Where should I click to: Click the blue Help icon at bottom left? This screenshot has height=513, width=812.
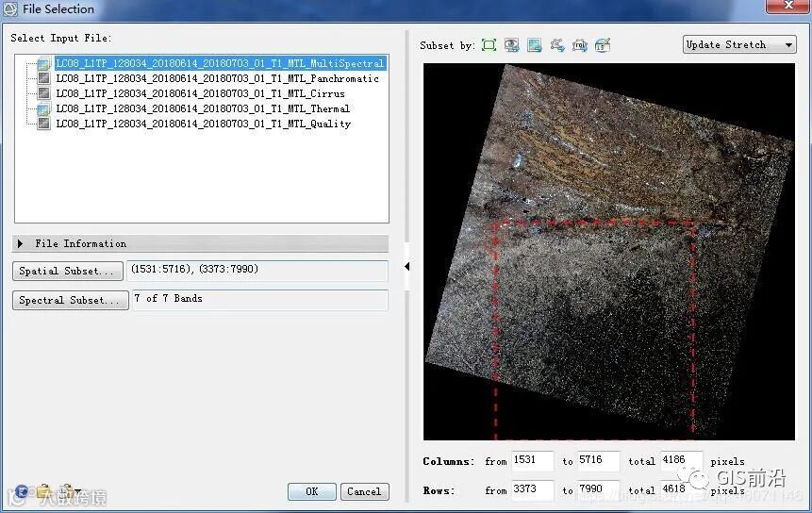tap(22, 490)
